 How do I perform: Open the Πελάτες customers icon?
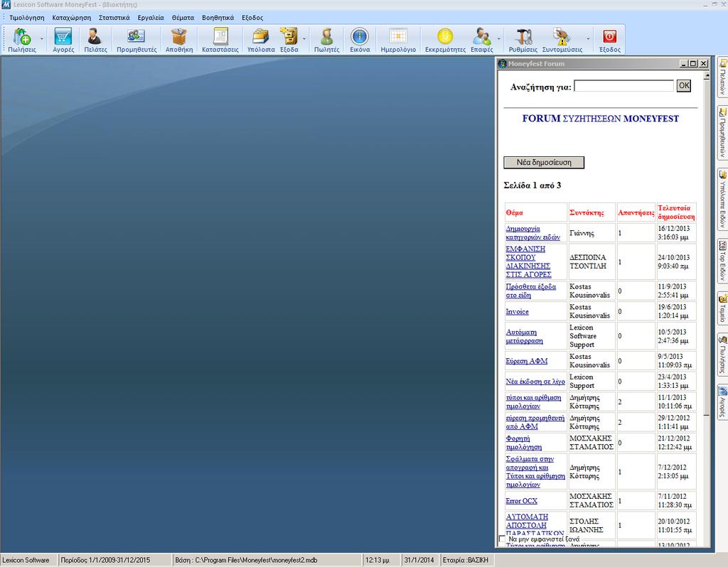click(95, 40)
